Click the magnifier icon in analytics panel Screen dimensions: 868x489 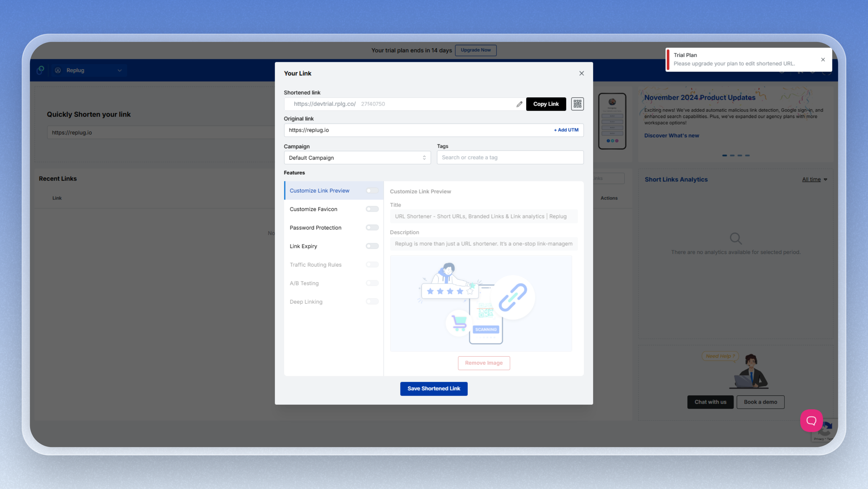click(736, 239)
